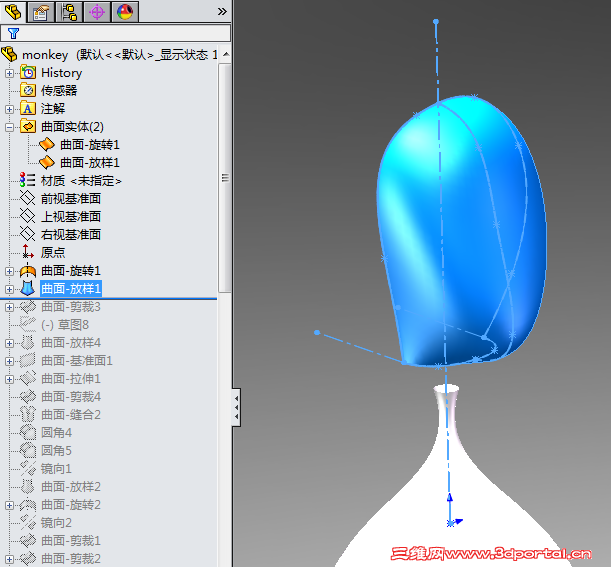Click the 曲面-旋转2 revolve icon
Image resolution: width=611 pixels, height=567 pixels.
tap(28, 505)
